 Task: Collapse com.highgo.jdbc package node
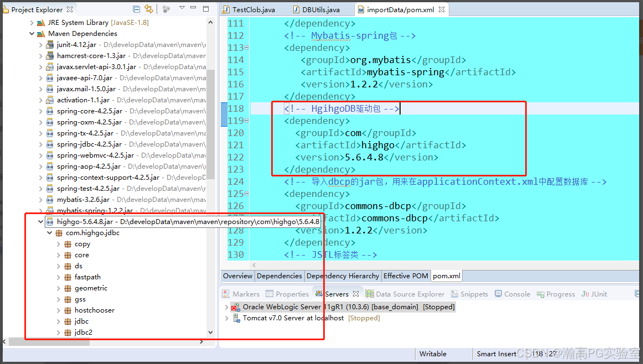50,233
